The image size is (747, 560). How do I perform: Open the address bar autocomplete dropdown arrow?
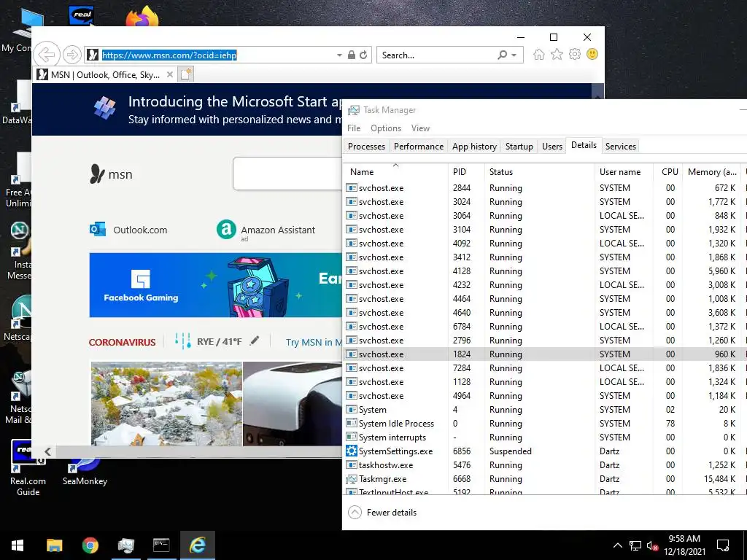339,55
